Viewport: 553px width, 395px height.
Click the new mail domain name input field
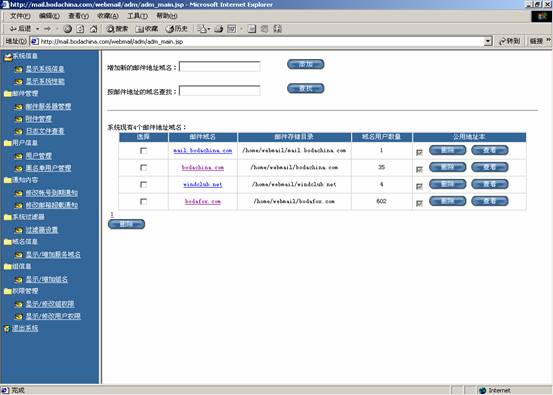pos(220,67)
